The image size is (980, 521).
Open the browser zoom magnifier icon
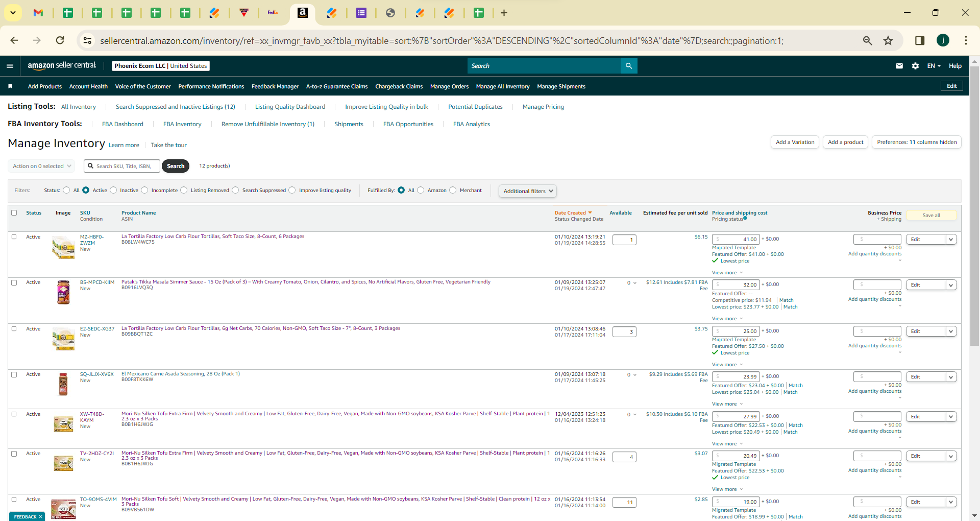point(867,40)
